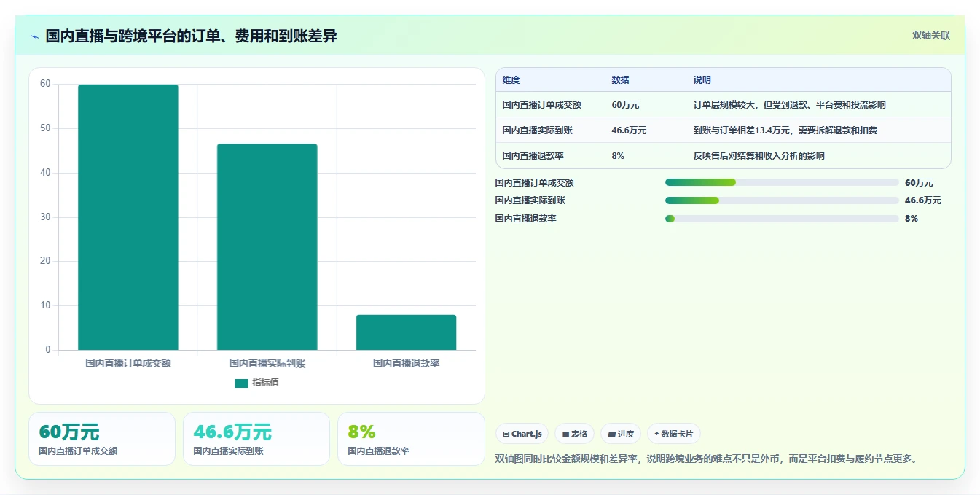The image size is (980, 495).
Task: Click the 国内直播退款率 progress bar
Action: 782,219
